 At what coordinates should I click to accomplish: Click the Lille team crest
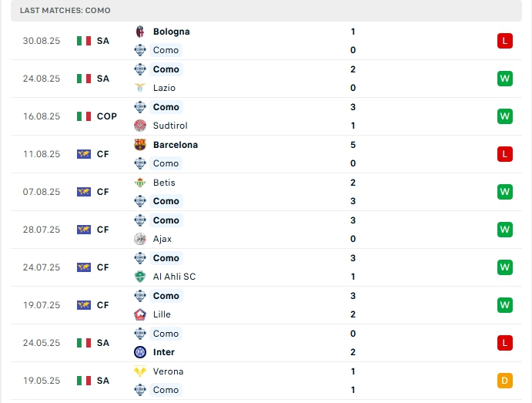[x=139, y=314]
